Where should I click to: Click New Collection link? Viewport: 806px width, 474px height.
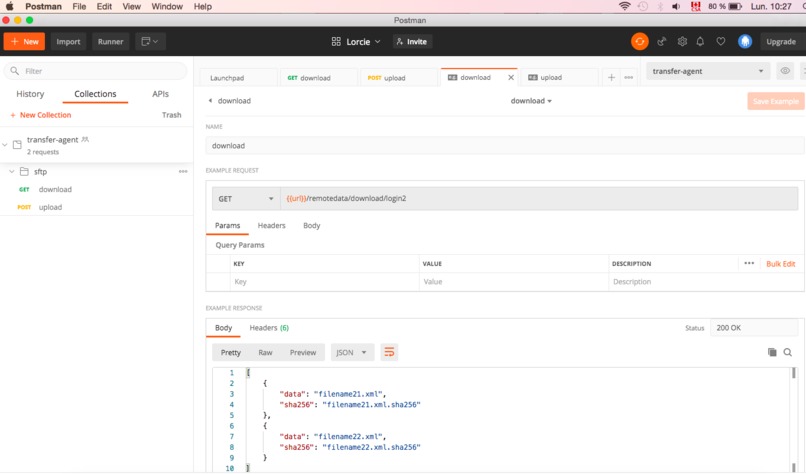coord(41,115)
